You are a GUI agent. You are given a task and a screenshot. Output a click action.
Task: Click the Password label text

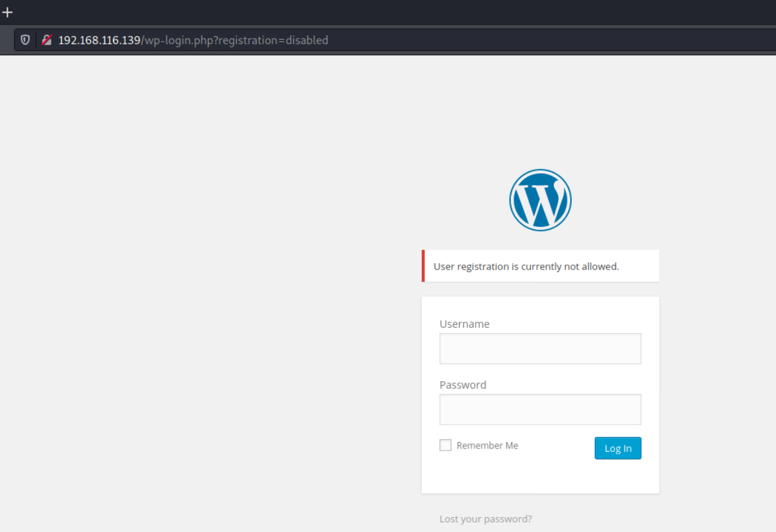(463, 385)
